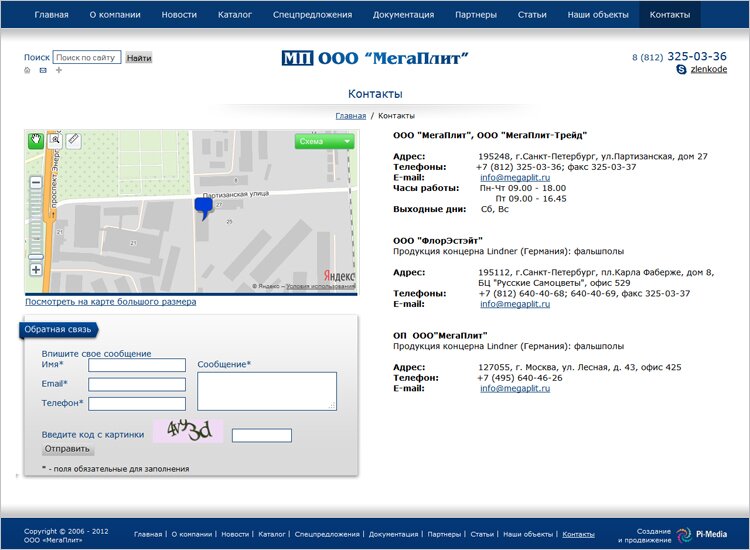The height and width of the screenshot is (550, 750).
Task: Click Условия использования link on map
Action: coord(320,286)
